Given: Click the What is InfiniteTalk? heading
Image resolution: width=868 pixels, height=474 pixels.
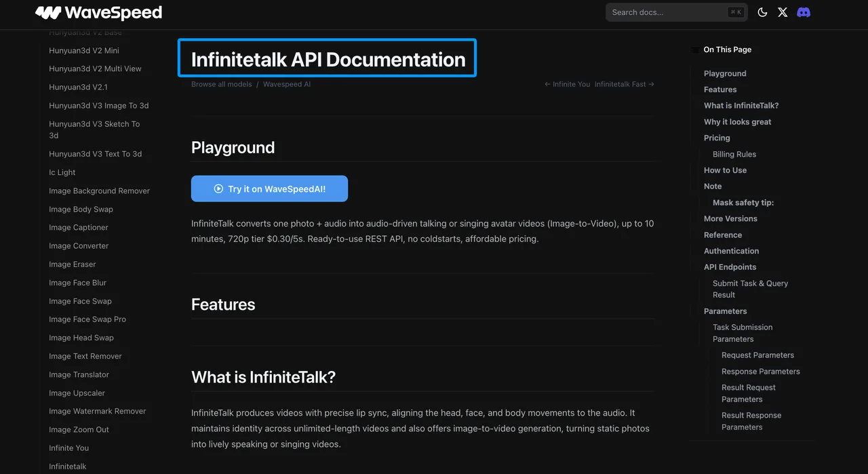Looking at the screenshot, I should click(x=263, y=377).
